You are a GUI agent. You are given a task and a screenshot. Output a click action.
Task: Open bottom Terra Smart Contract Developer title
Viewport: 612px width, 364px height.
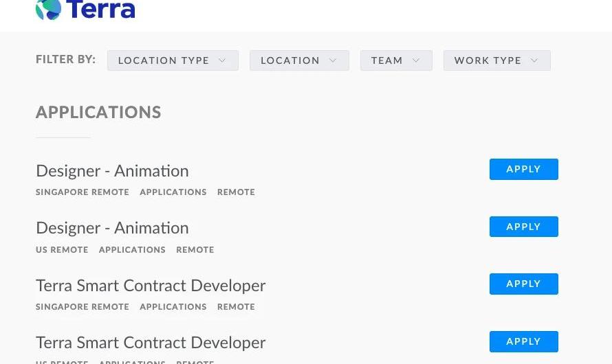point(151,343)
